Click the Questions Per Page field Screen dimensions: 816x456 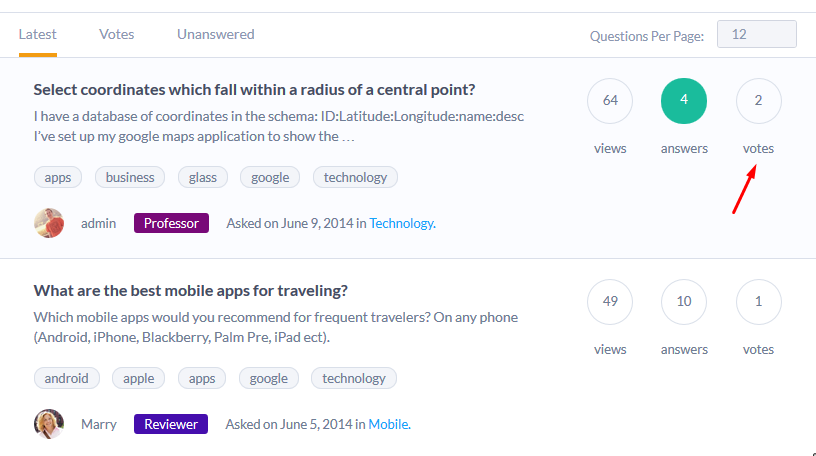(757, 34)
